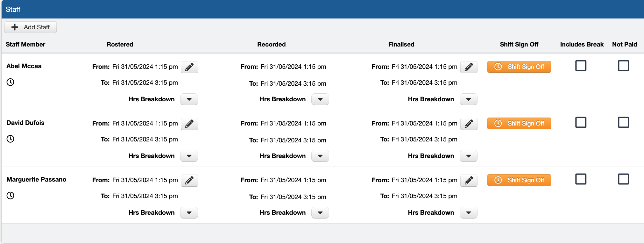This screenshot has width=644, height=244.
Task: Click the Includes Break column header
Action: (x=582, y=44)
